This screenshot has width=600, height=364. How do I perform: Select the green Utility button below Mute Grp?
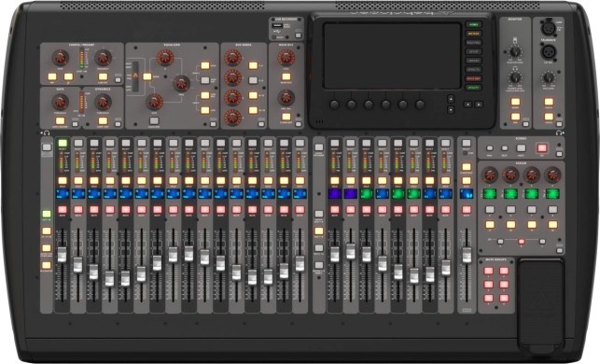[473, 88]
